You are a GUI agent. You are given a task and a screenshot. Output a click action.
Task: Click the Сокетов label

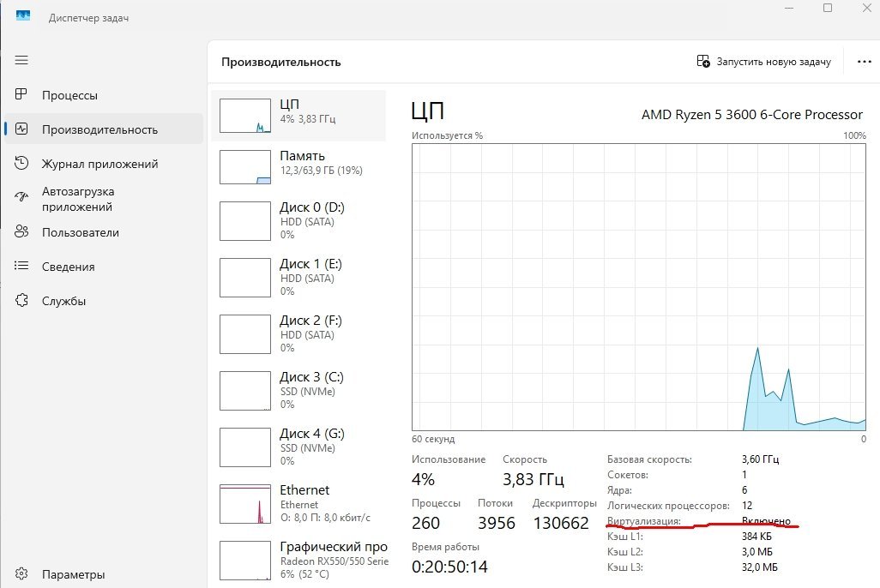[x=628, y=475]
